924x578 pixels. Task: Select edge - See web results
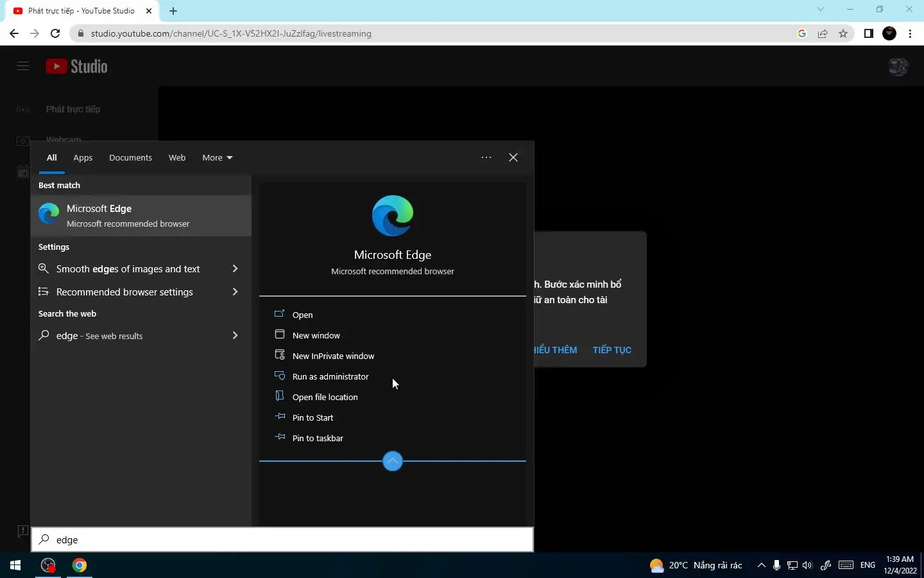coord(99,335)
